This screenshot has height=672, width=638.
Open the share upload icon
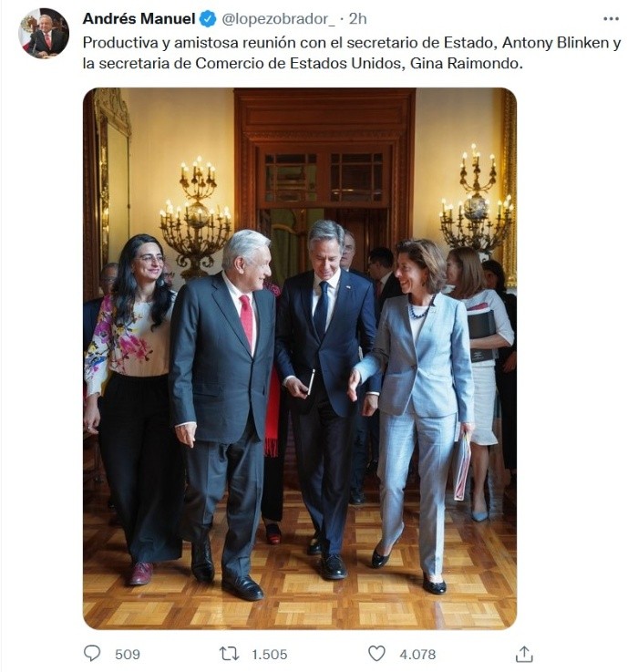tap(524, 654)
